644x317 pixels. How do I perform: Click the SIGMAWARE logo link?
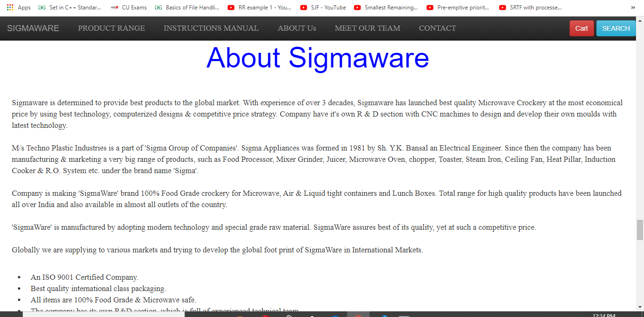point(33,28)
